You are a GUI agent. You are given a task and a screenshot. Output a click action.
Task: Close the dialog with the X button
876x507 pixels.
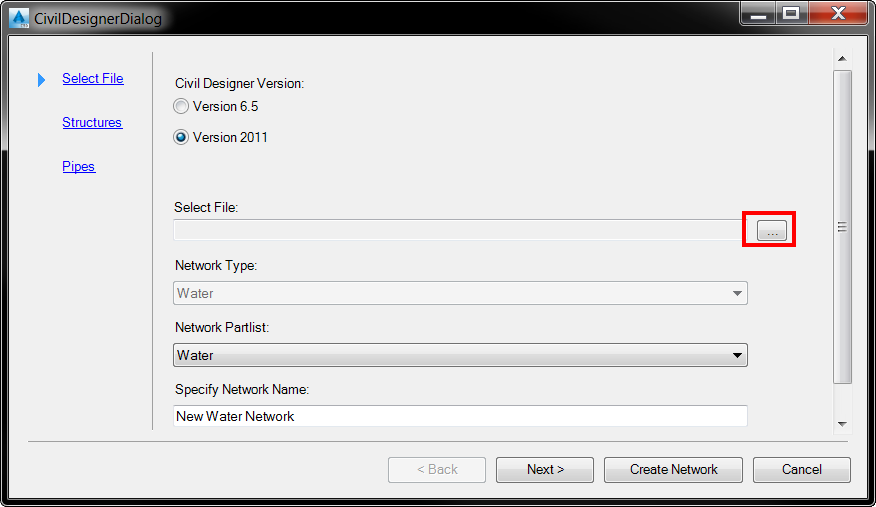click(x=838, y=14)
